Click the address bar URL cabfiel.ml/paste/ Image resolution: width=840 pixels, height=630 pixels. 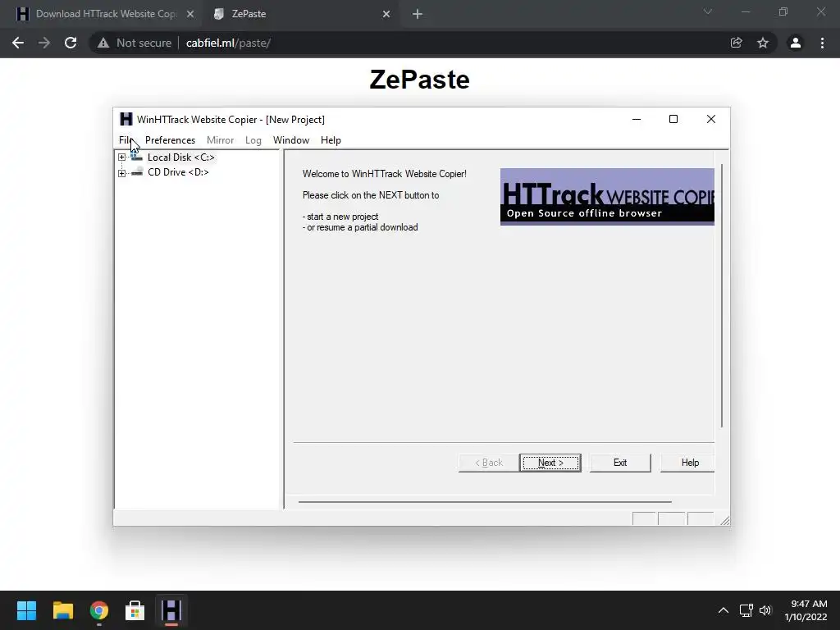pyautogui.click(x=228, y=43)
